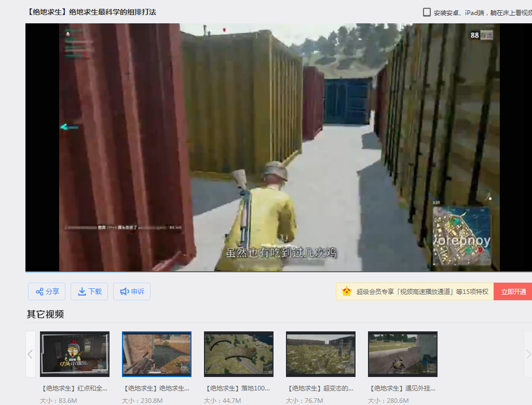Click the download icon button 下载
The image size is (532, 405).
(x=89, y=291)
